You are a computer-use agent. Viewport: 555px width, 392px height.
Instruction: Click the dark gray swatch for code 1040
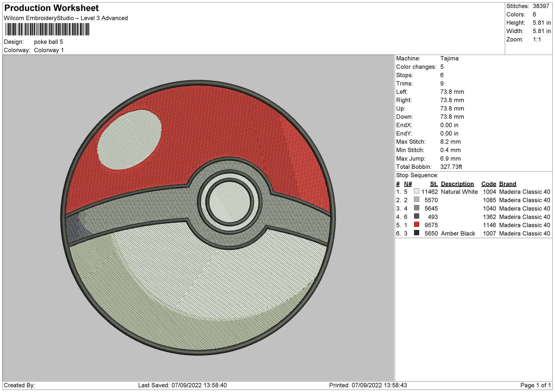tap(416, 208)
